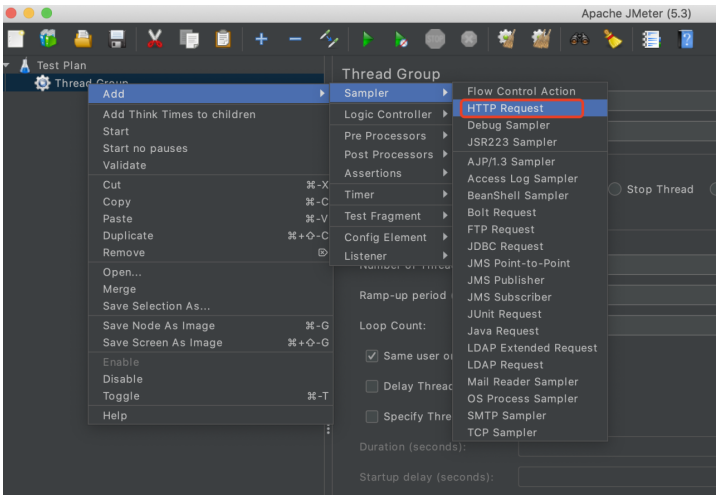This screenshot has height=499, width=719.
Task: Select SMTP Sampler entry
Action: pyautogui.click(x=530, y=416)
